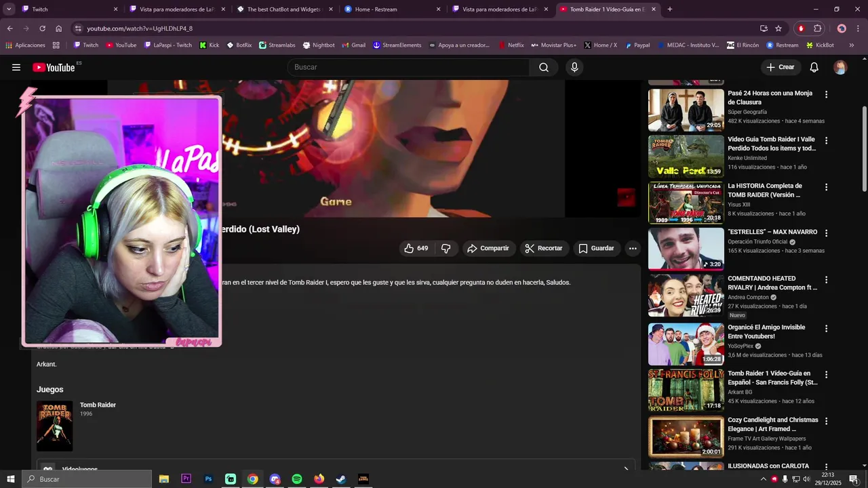
Task: Open Streamlabs bookmark
Action: [277, 45]
